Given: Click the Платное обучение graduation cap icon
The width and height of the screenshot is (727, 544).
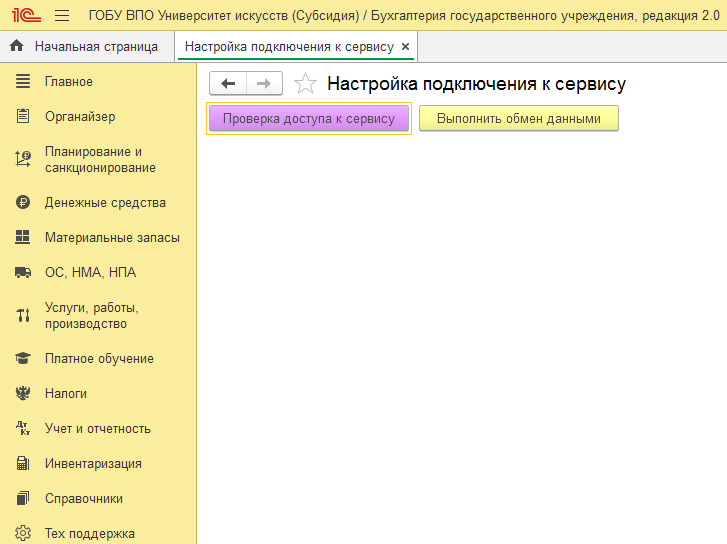Looking at the screenshot, I should point(23,358).
